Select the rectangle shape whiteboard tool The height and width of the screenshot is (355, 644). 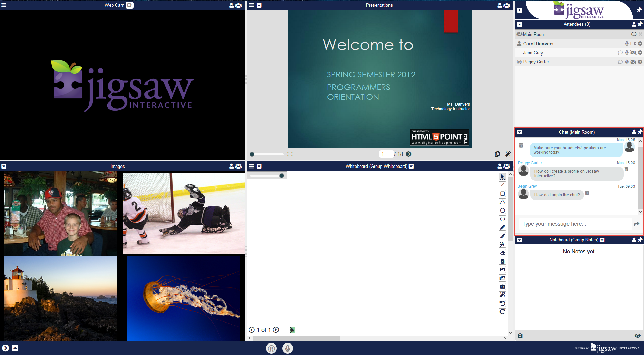point(502,194)
